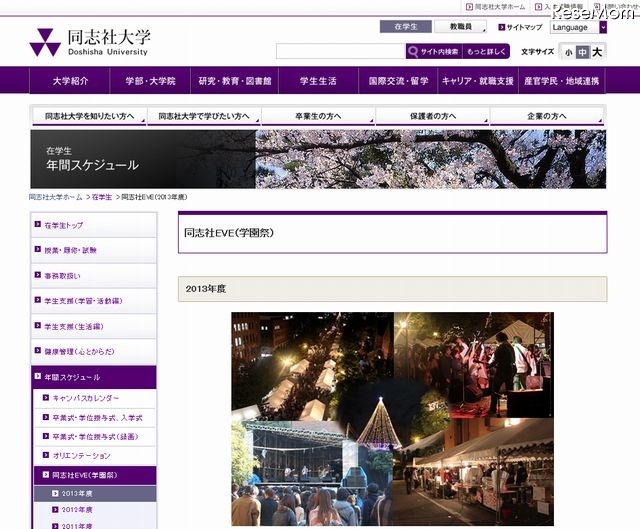Screen dimensions: 640x529
Task: Open the キャリア・就職支援 main menu
Action: tap(478, 81)
